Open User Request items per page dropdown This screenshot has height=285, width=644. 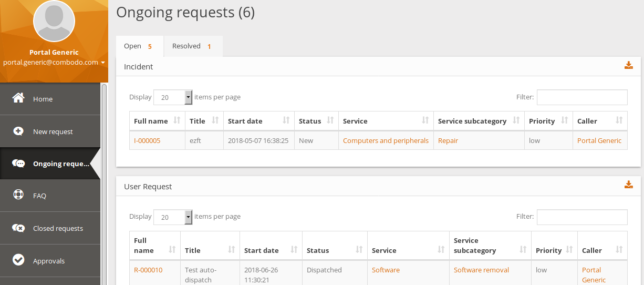pos(173,217)
